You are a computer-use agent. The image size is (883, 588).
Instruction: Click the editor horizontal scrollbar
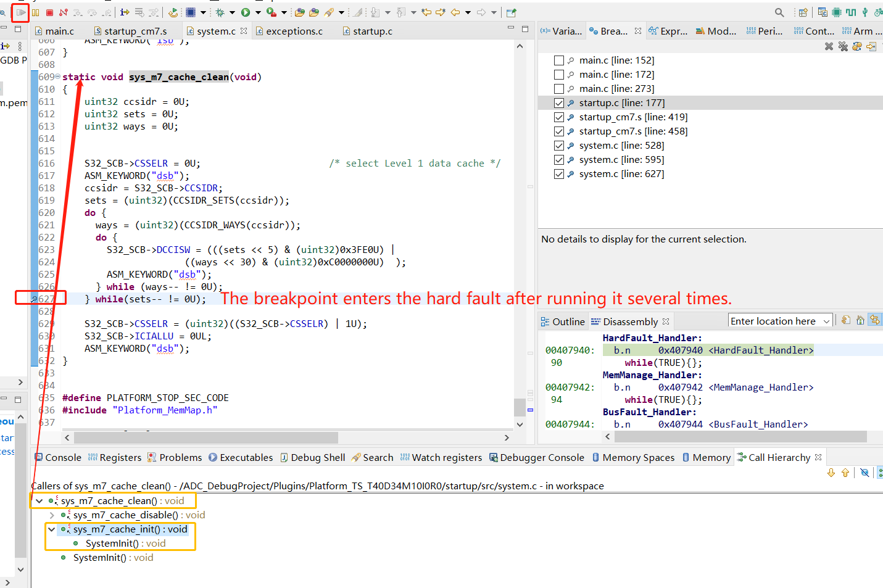tap(205, 437)
